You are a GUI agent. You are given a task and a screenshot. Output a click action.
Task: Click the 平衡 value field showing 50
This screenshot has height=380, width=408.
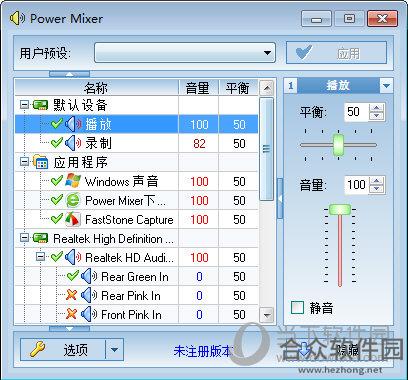[357, 112]
